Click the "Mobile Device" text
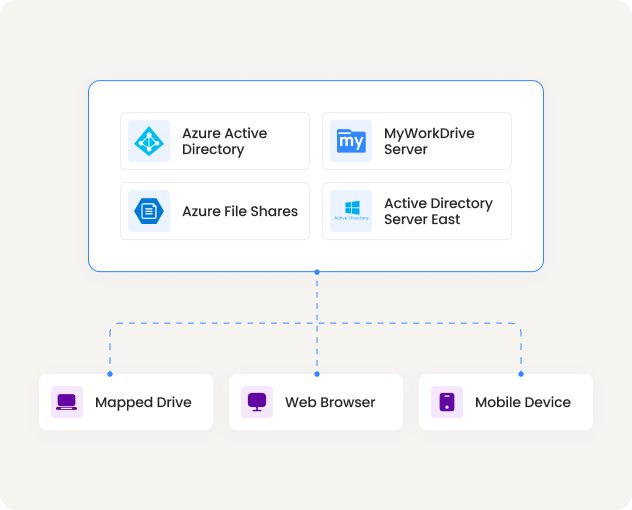 coord(523,402)
